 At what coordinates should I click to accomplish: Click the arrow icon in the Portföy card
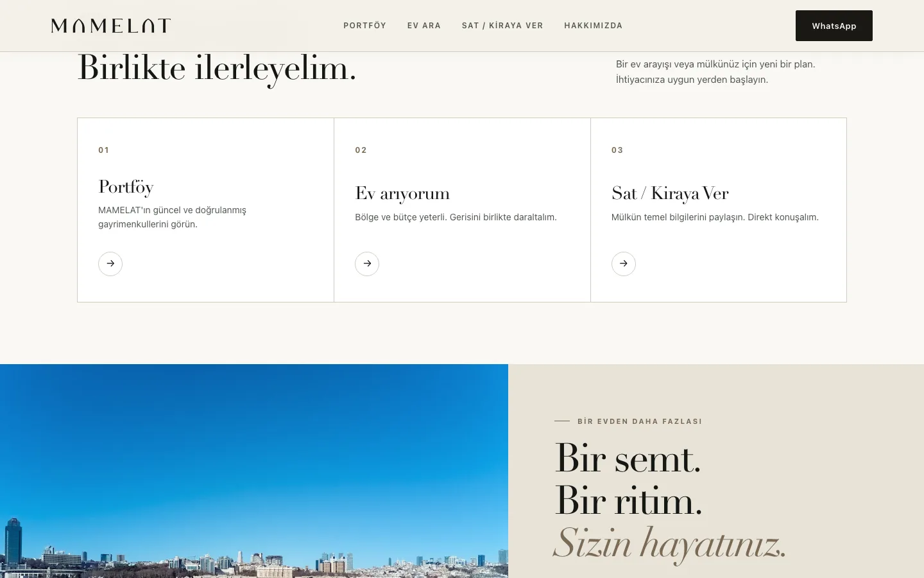pos(110,263)
